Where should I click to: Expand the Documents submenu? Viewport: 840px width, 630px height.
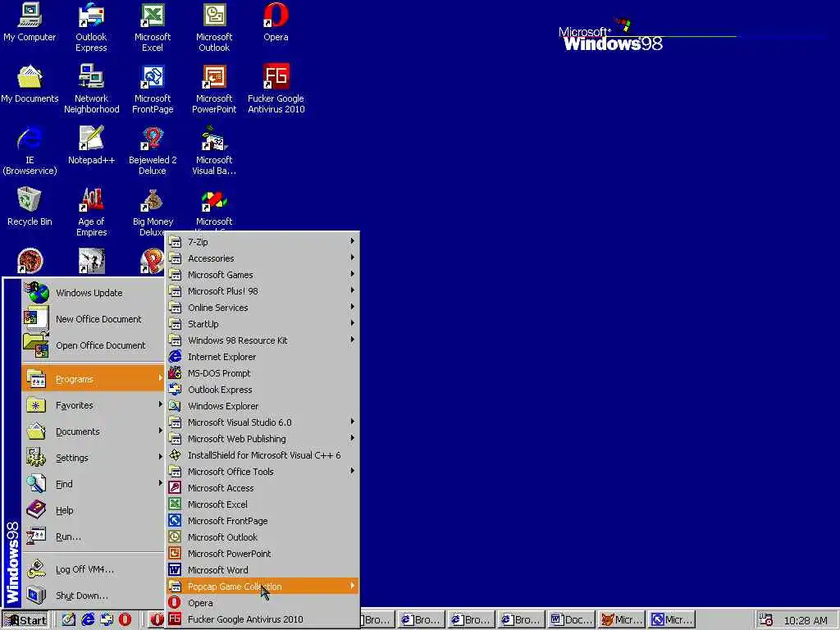[x=94, y=431]
